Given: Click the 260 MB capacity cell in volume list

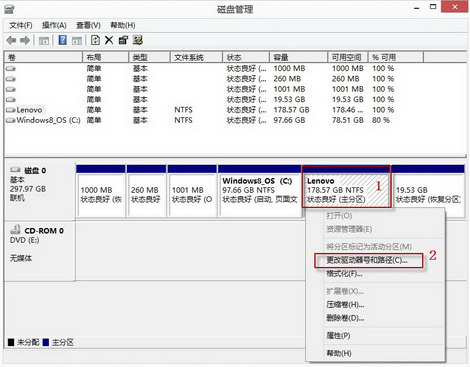Looking at the screenshot, I should [287, 79].
